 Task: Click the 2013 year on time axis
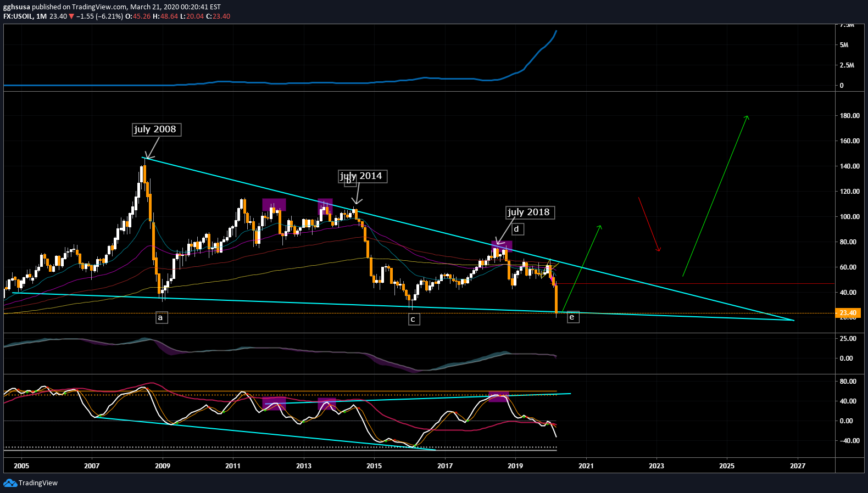click(x=304, y=466)
